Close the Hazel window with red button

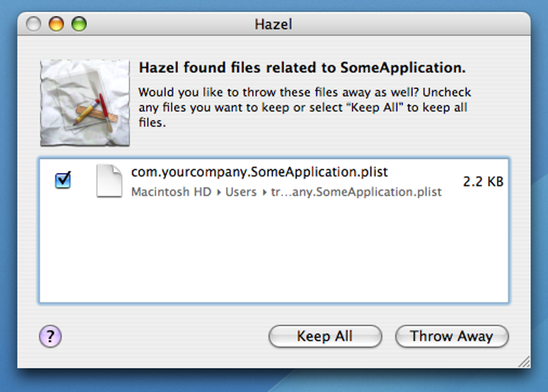click(x=33, y=24)
